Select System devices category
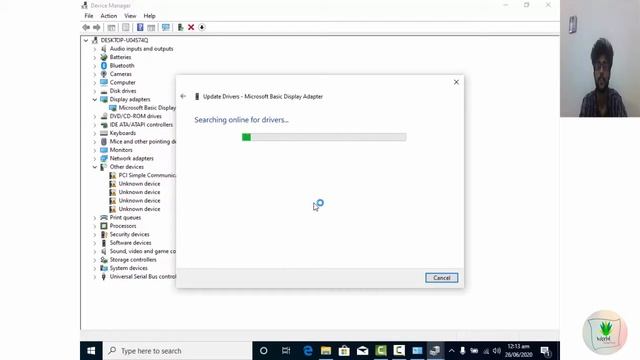 129,268
